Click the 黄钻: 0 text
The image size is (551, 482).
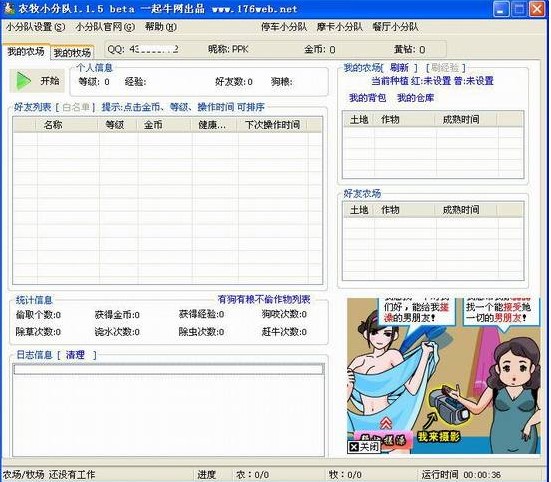(410, 49)
